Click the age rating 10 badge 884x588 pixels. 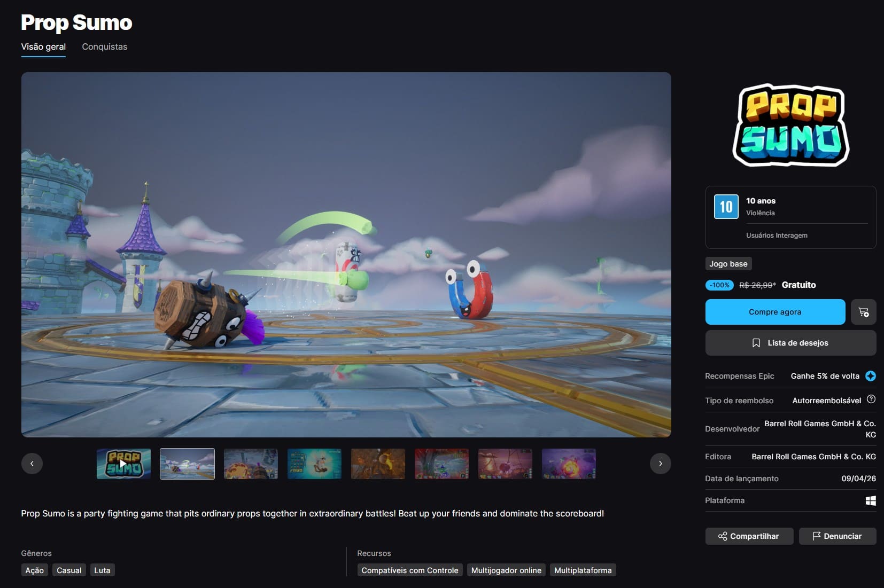click(726, 207)
